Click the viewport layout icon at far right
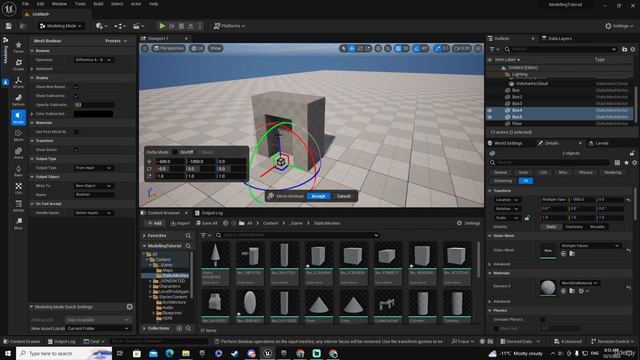The height and width of the screenshot is (360, 640). (x=478, y=48)
